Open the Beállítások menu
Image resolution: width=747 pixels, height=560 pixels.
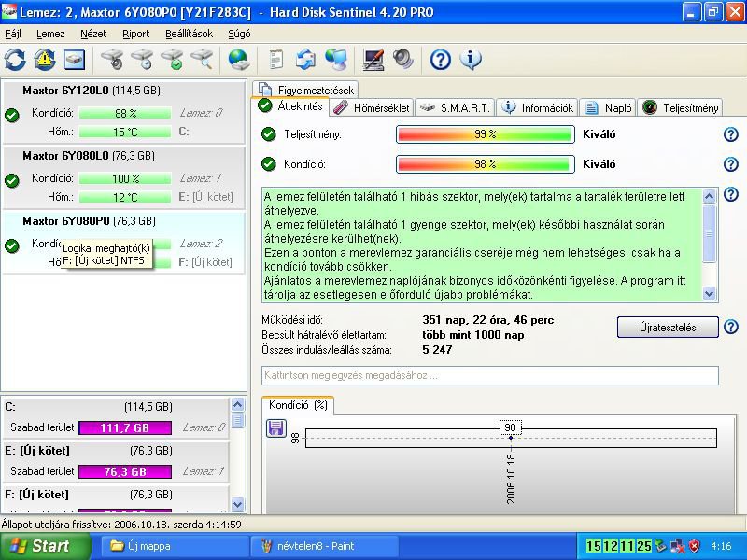pos(190,34)
